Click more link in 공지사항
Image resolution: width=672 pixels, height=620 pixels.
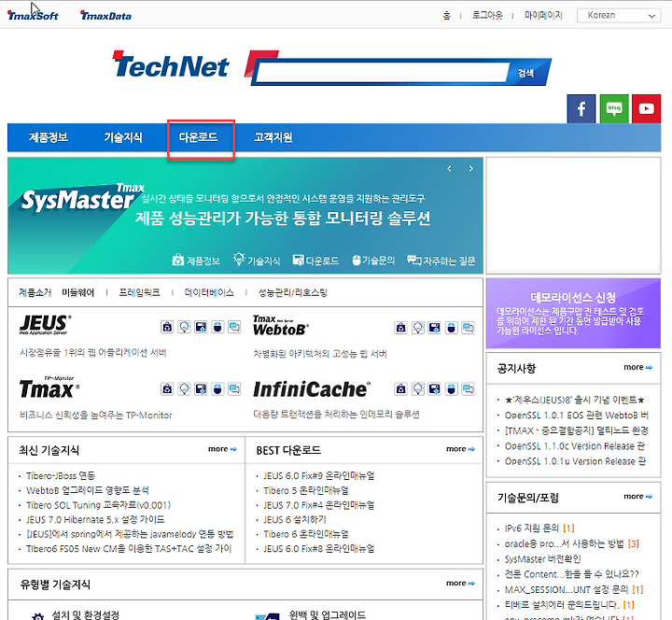click(637, 367)
